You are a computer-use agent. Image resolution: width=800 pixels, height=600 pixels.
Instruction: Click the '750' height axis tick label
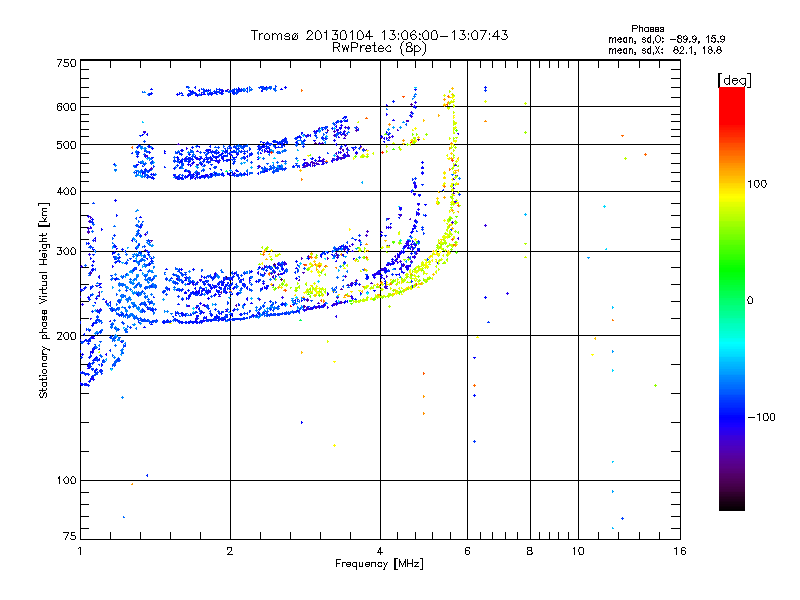[x=66, y=63]
